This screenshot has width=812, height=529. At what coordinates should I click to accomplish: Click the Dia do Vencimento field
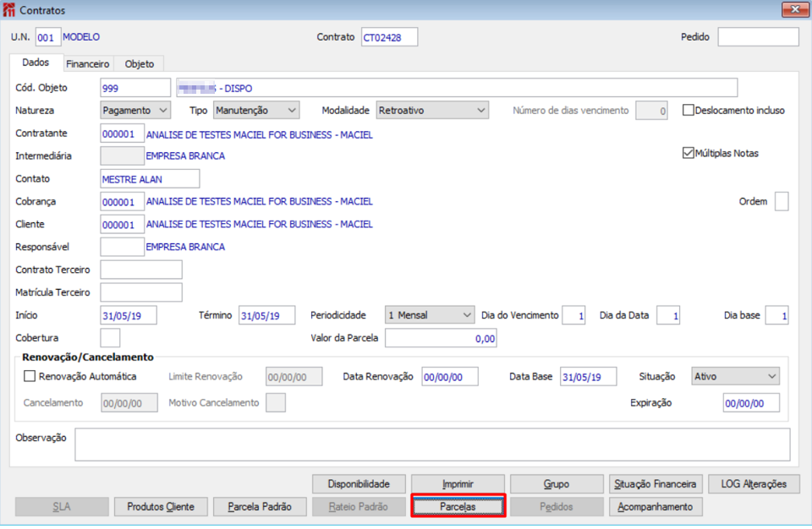click(574, 315)
